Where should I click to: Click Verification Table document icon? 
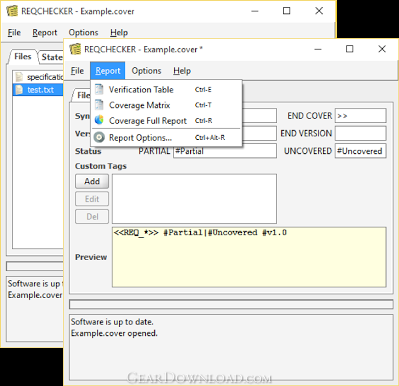(99, 89)
